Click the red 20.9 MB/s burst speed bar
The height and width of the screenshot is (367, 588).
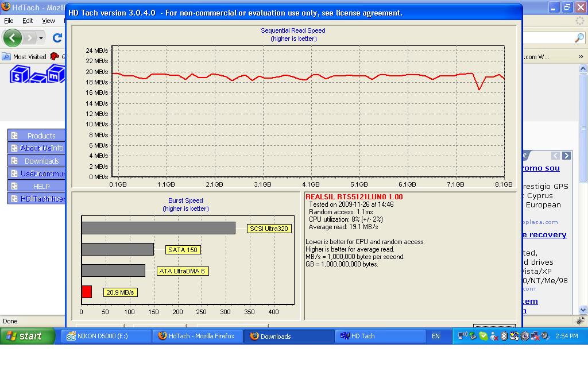[87, 292]
